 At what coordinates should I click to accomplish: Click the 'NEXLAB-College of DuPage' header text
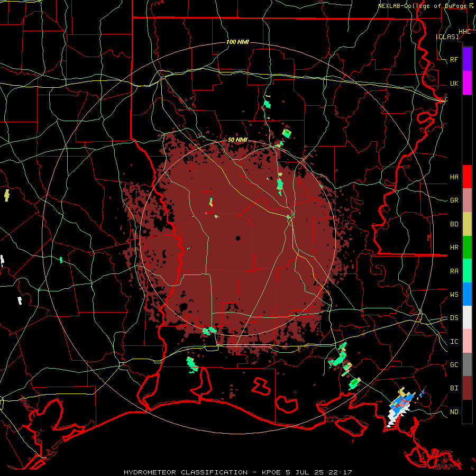[x=423, y=6]
